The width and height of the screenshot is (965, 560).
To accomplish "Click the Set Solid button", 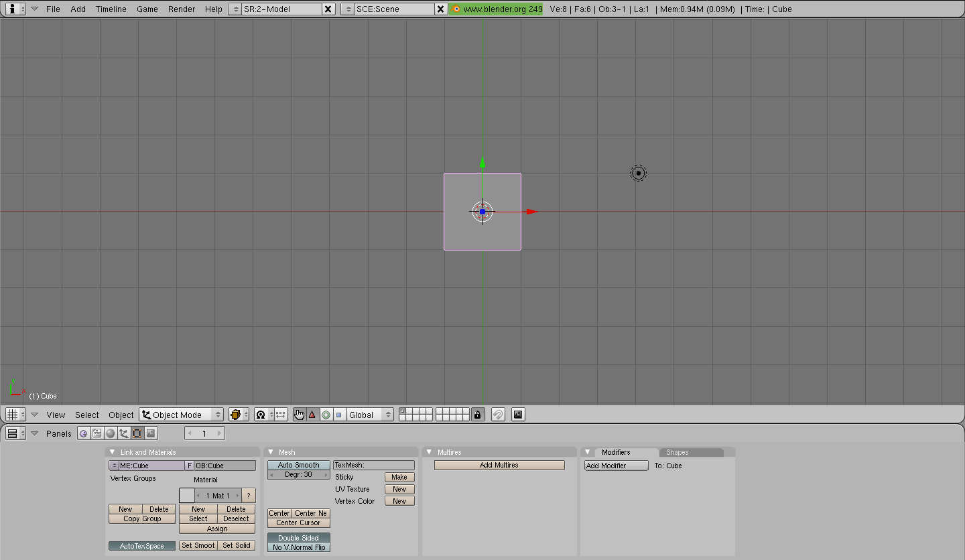I will tap(237, 545).
